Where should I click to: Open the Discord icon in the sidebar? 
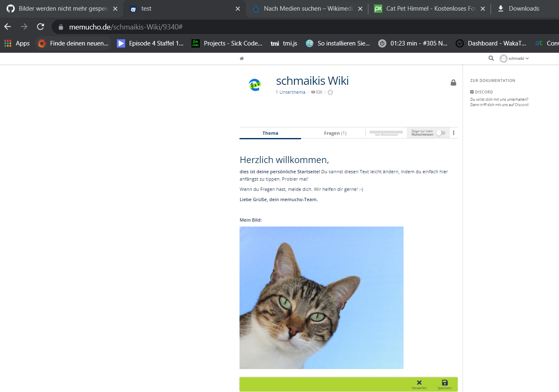coord(472,92)
